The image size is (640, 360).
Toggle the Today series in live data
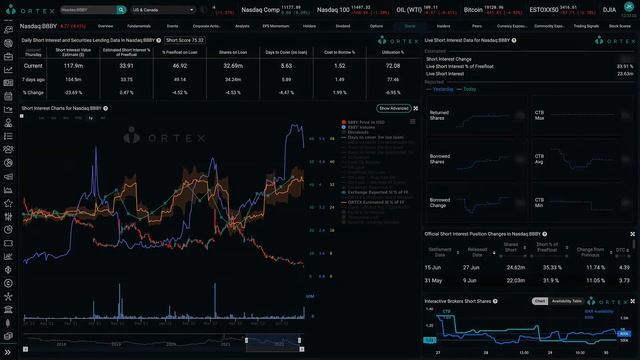coord(467,89)
